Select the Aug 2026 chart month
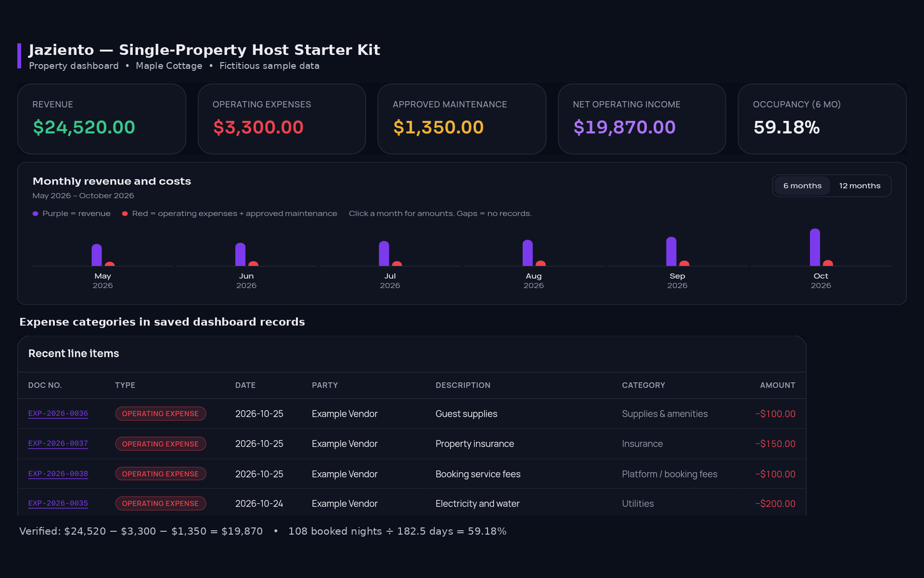The height and width of the screenshot is (578, 924). point(534,257)
